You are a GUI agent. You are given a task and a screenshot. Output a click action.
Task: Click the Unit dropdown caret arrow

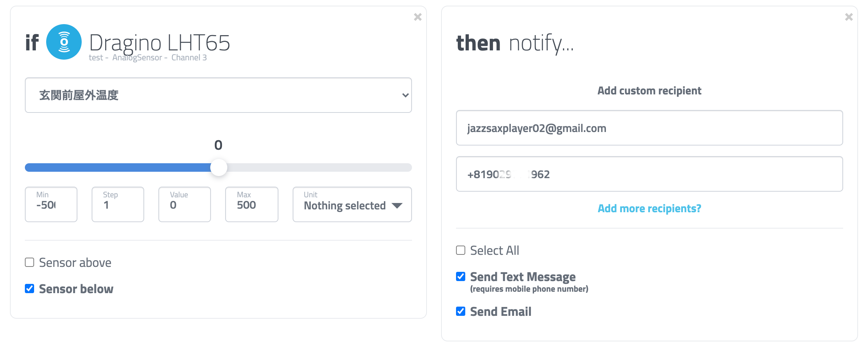[397, 206]
